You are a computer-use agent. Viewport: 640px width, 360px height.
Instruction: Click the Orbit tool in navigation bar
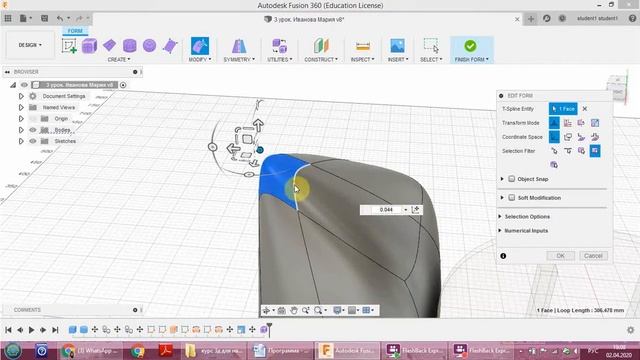266,311
